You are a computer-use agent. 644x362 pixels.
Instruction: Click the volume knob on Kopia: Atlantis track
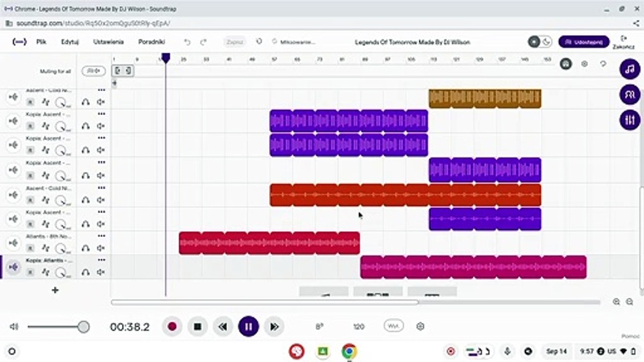point(62,273)
